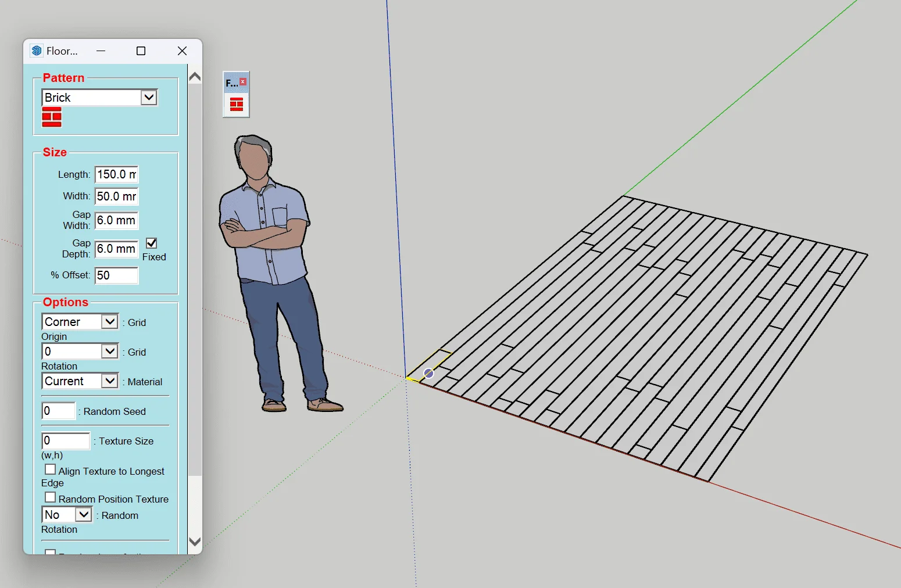The image size is (901, 588).
Task: Open the Brick pattern dropdown
Action: 99,98
